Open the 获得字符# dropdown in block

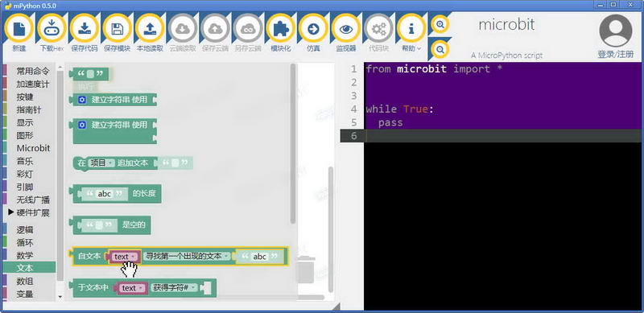coord(174,287)
